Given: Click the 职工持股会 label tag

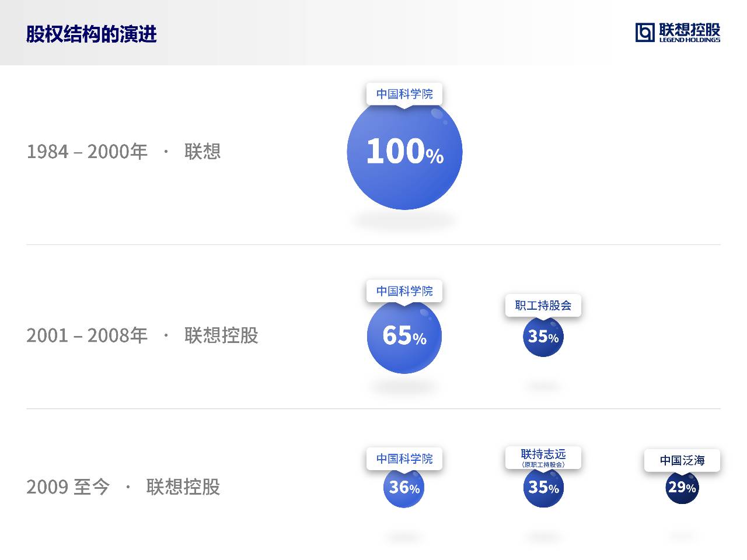Looking at the screenshot, I should tap(543, 305).
